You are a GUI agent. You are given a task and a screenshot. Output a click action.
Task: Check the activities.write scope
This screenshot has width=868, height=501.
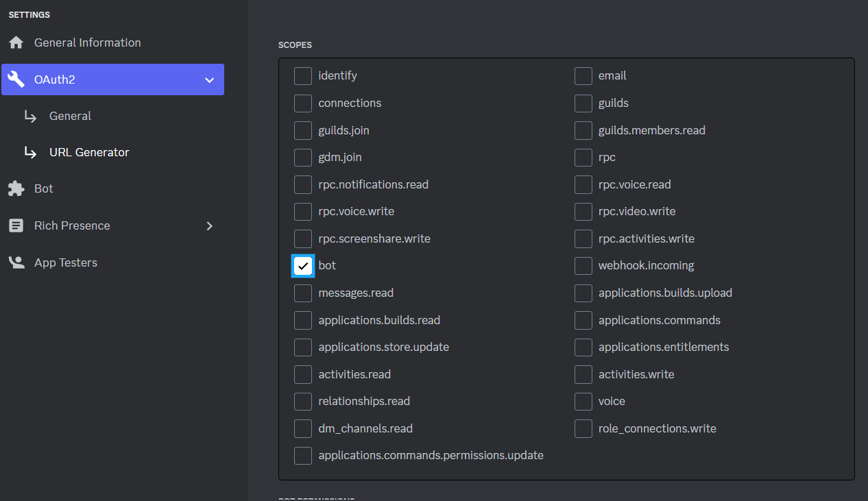click(x=583, y=375)
